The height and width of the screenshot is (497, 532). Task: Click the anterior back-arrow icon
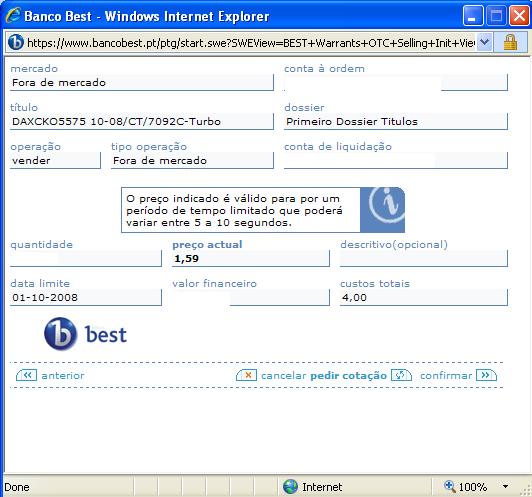(26, 375)
